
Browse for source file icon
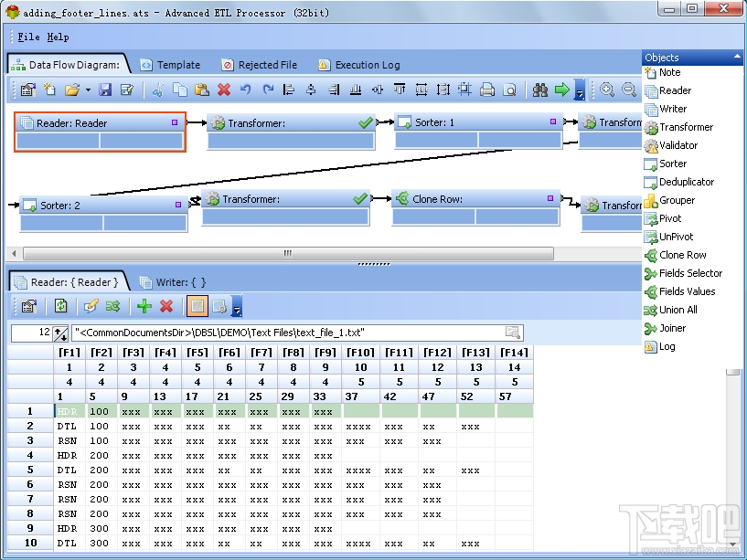tap(513, 333)
